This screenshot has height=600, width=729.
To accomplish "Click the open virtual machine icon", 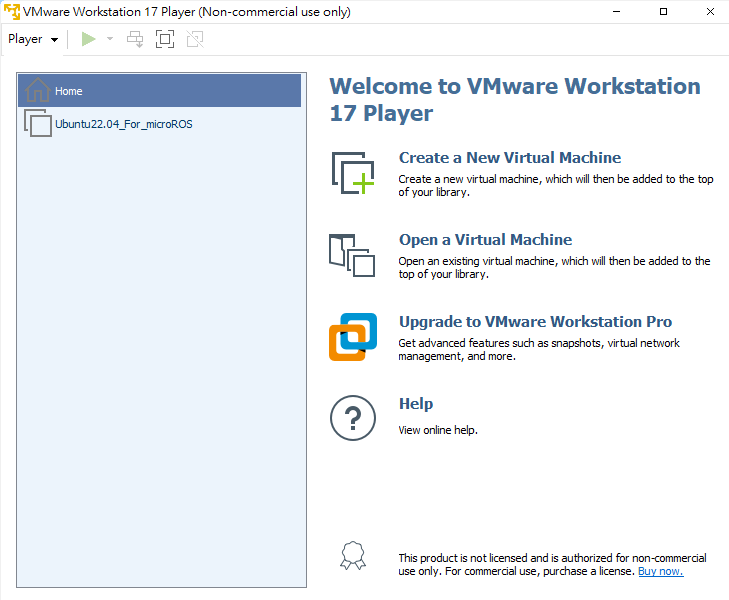I will pyautogui.click(x=352, y=255).
